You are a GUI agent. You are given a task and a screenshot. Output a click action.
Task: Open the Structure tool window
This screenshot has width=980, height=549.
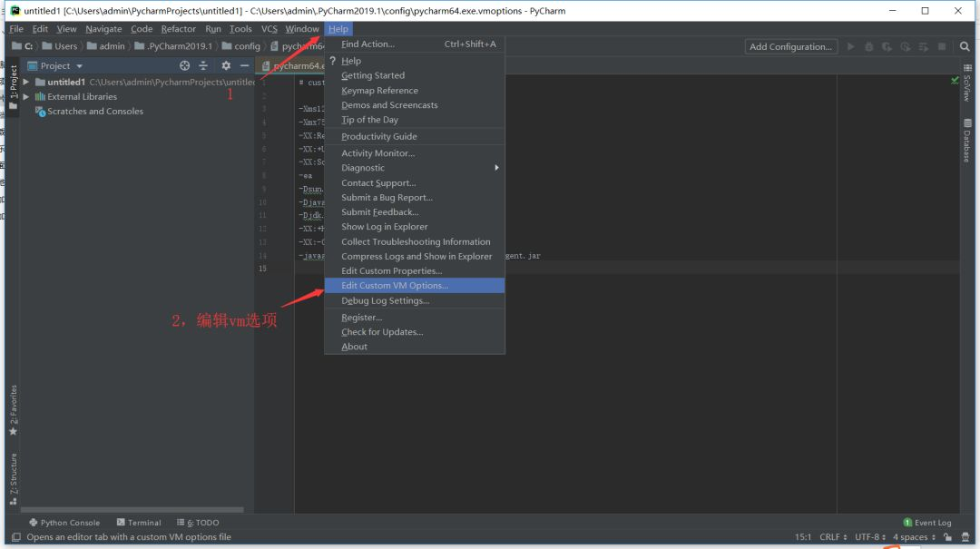coord(13,478)
